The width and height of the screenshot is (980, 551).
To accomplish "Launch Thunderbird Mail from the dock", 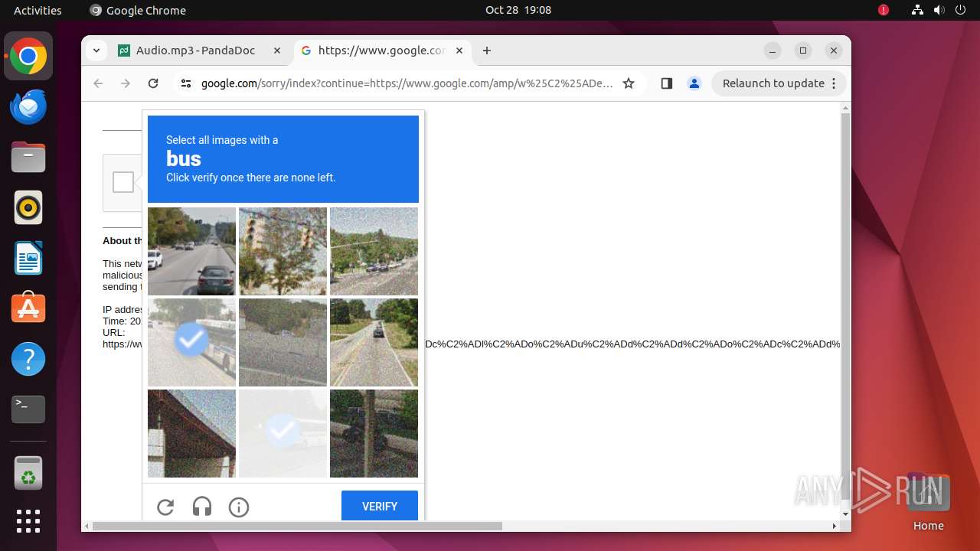I will (28, 107).
